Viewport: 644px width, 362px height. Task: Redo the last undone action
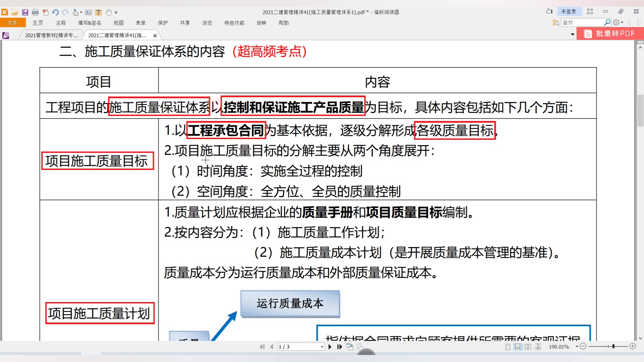(65, 12)
